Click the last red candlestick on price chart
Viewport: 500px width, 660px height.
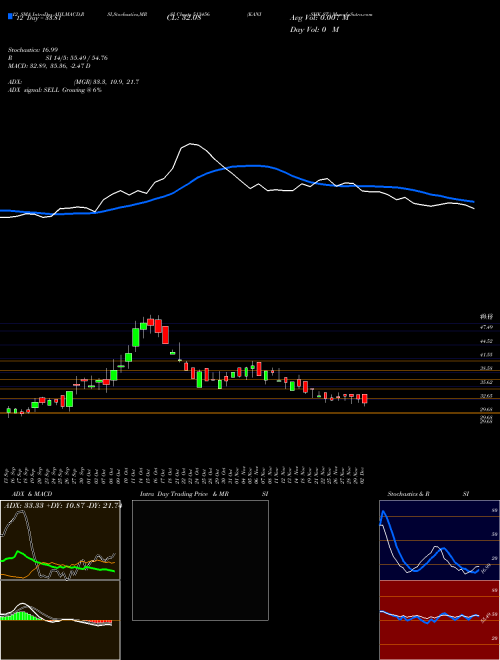pos(364,399)
